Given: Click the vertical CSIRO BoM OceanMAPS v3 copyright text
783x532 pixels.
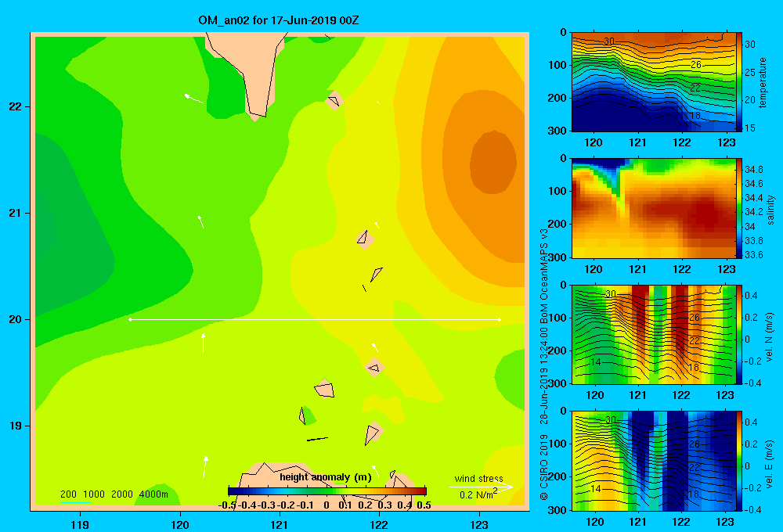Looking at the screenshot, I should [544, 365].
